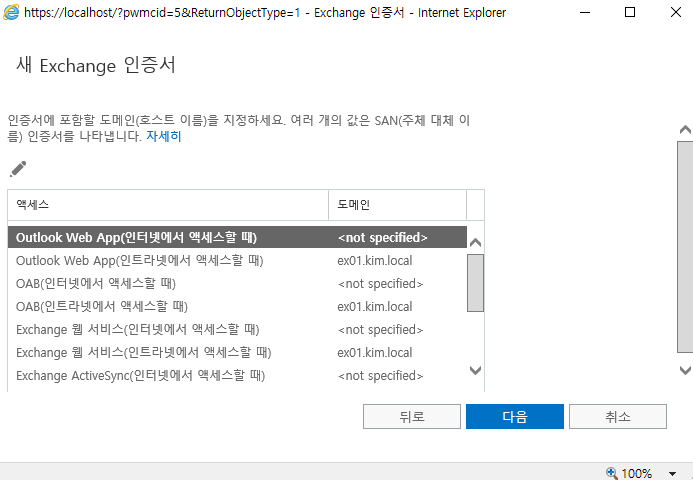
Task: Click the 뒤로 button
Action: click(412, 416)
